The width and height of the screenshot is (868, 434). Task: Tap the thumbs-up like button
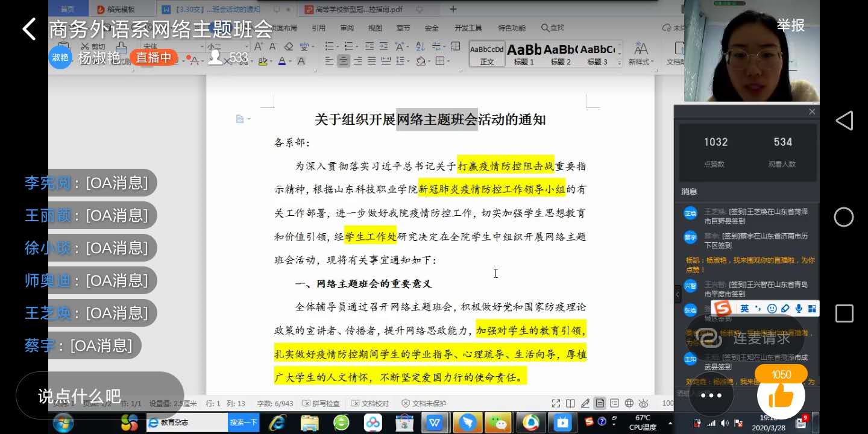click(x=781, y=396)
